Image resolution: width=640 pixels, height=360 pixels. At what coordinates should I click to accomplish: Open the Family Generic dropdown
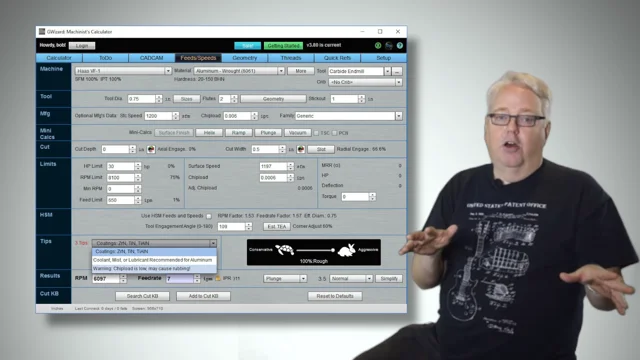click(x=349, y=116)
